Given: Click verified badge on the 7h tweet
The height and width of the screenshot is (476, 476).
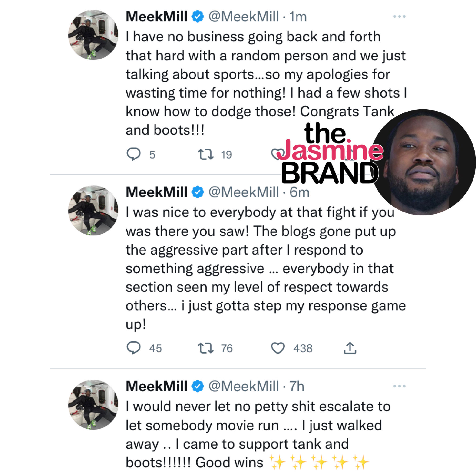Looking at the screenshot, I should [198, 386].
